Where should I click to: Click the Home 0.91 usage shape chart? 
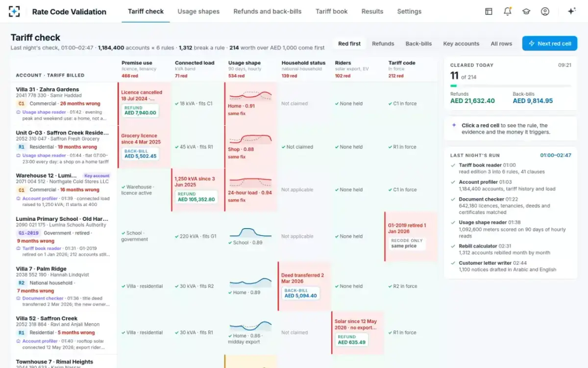pos(250,96)
